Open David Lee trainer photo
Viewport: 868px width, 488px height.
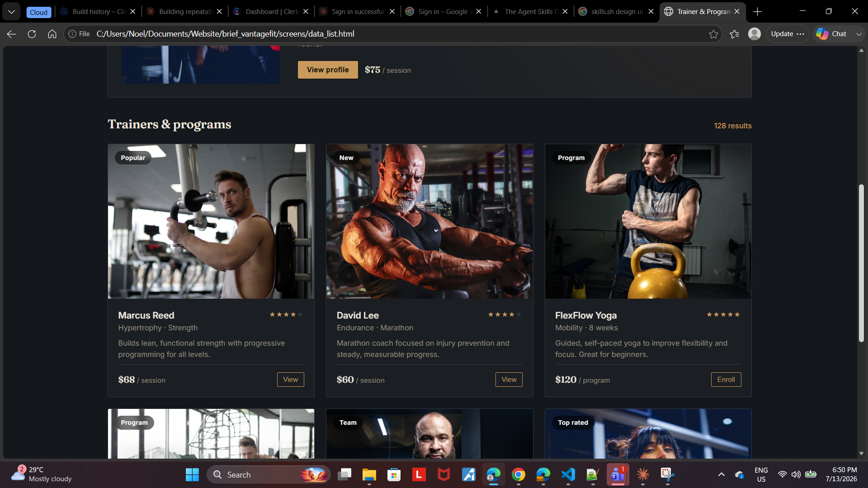(x=429, y=221)
